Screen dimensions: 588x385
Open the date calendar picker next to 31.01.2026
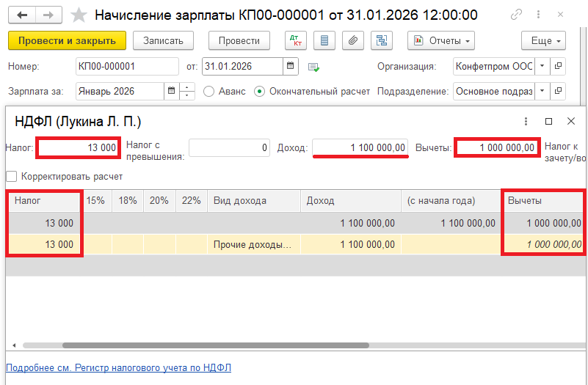click(x=290, y=66)
